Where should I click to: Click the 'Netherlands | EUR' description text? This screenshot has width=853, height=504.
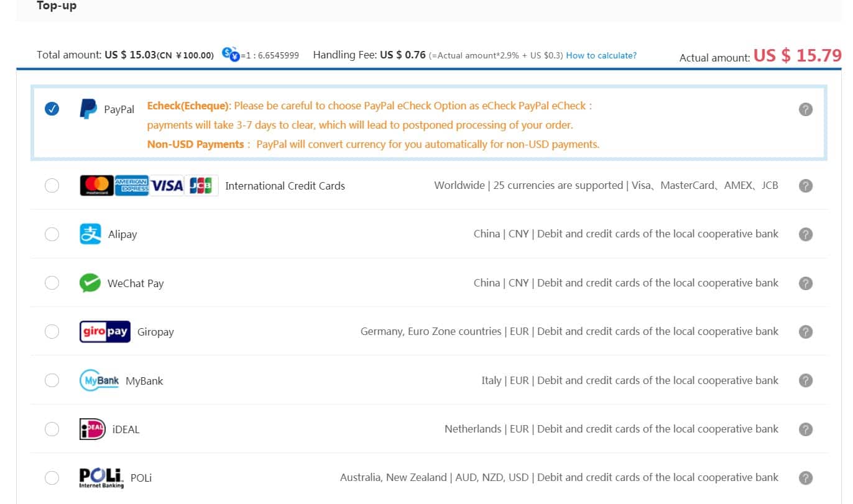487,429
